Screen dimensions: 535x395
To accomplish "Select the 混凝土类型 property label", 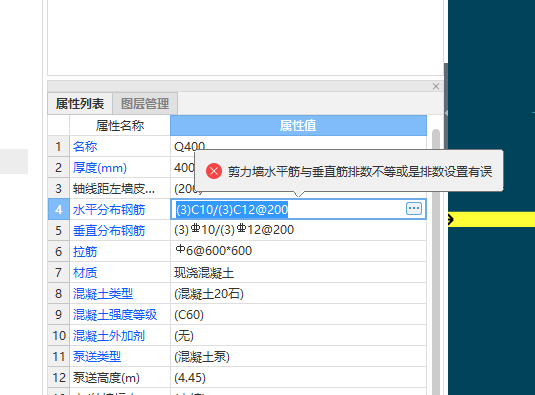I will (103, 294).
